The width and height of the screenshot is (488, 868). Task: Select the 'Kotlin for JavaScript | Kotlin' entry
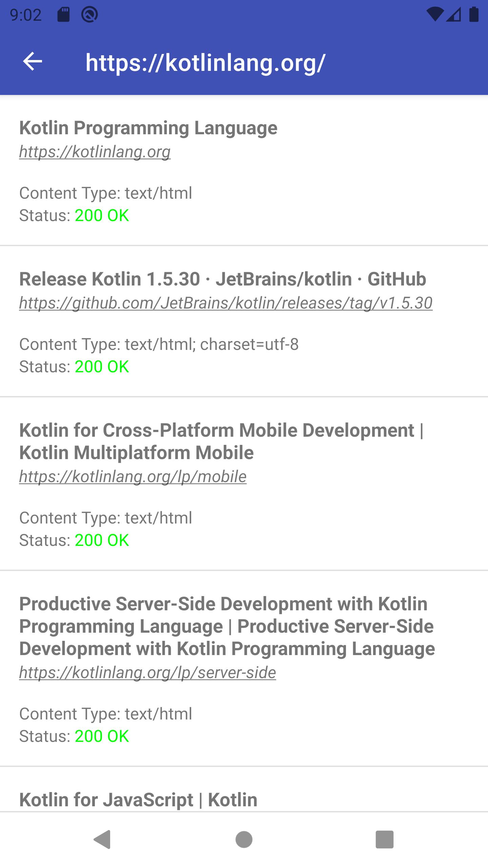(138, 800)
